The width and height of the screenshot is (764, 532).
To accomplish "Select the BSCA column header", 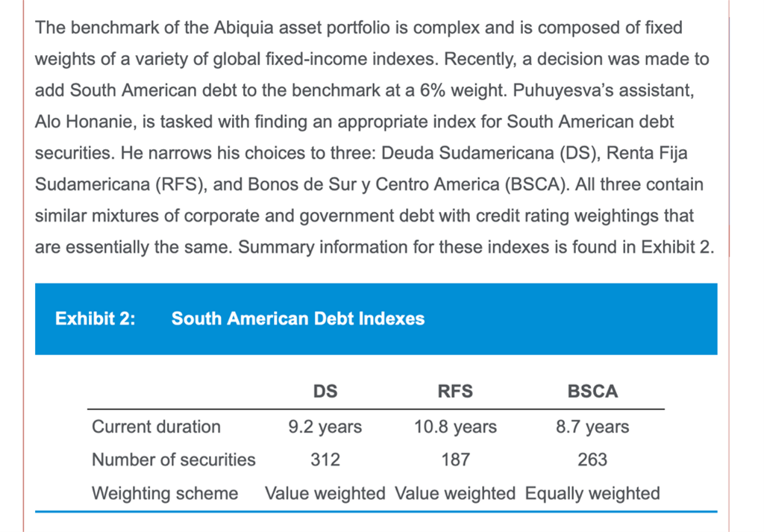I will point(592,391).
